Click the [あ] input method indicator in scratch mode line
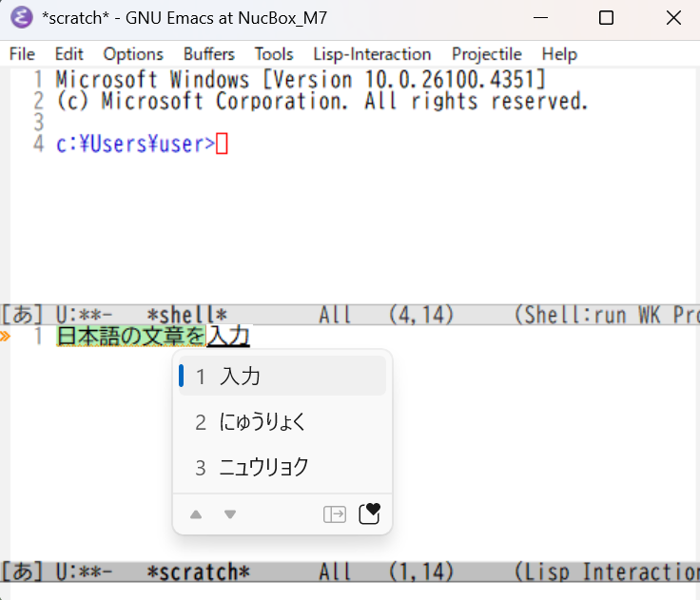The width and height of the screenshot is (700, 600). point(22,572)
